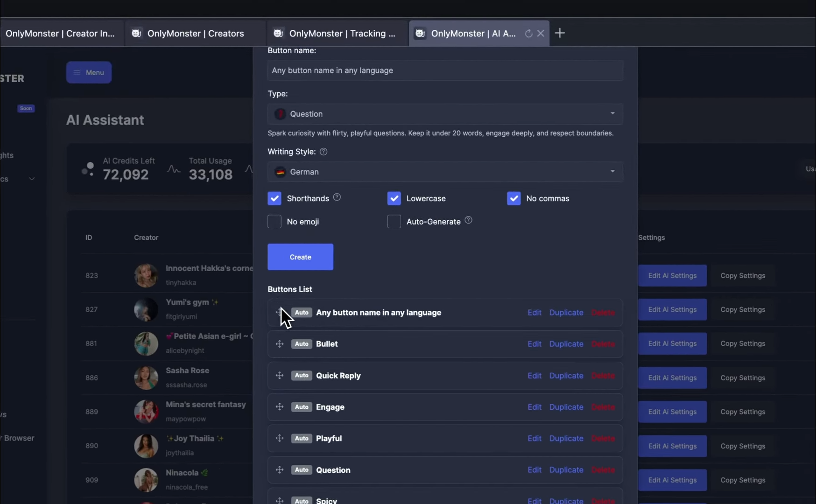
Task: Click the help icon next to Writing Style
Action: click(324, 152)
